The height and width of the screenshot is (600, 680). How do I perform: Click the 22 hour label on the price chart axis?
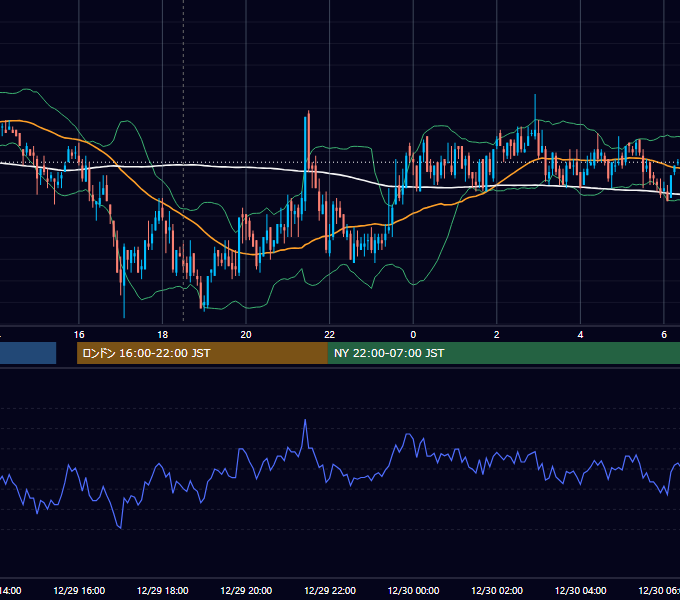pyautogui.click(x=330, y=335)
